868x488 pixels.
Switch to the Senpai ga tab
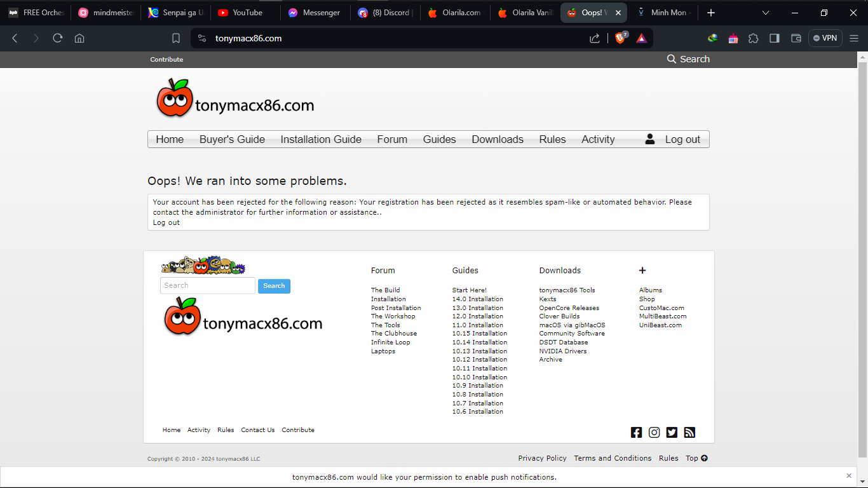[175, 13]
